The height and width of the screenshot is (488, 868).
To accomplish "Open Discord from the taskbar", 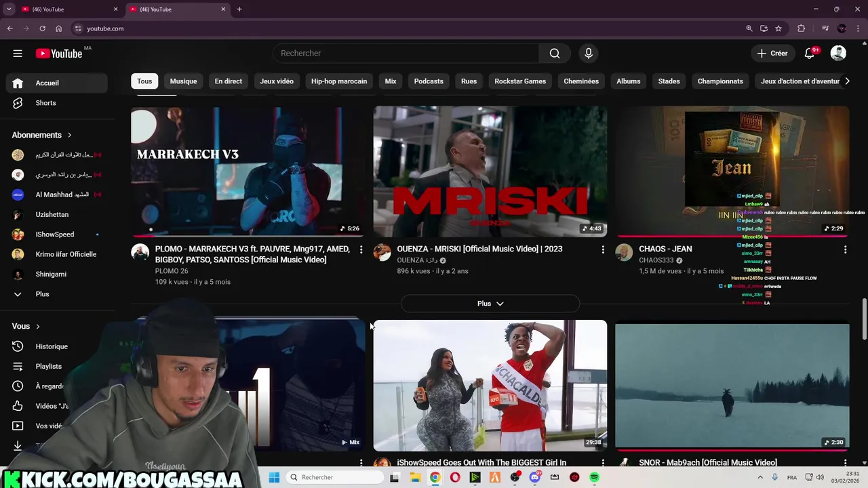I will (x=535, y=477).
